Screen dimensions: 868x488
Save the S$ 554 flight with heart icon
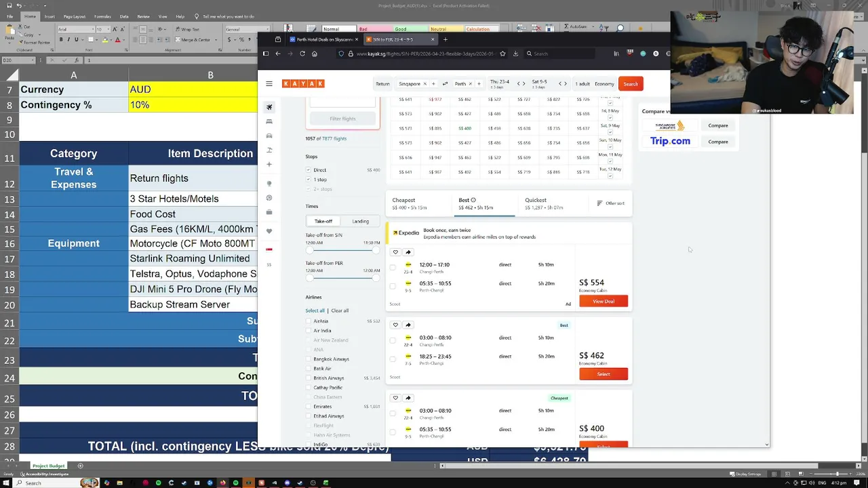click(395, 252)
